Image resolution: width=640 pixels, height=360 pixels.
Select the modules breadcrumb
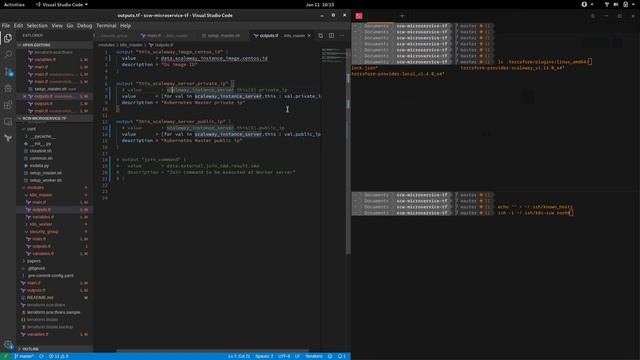107,45
